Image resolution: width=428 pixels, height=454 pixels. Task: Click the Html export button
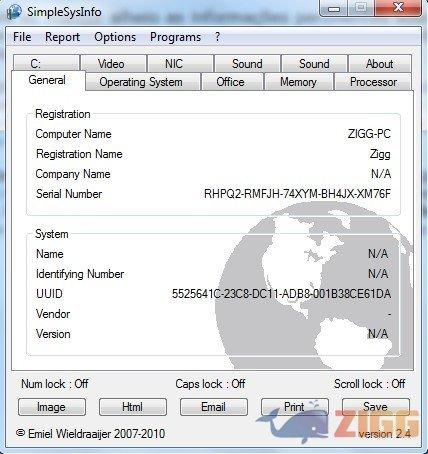tap(133, 407)
